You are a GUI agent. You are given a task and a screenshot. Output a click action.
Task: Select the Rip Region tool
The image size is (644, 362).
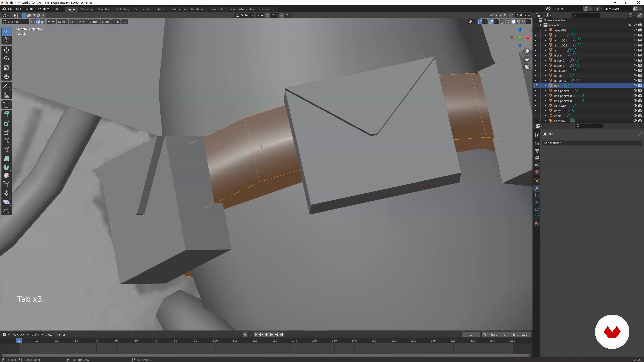coord(6,211)
